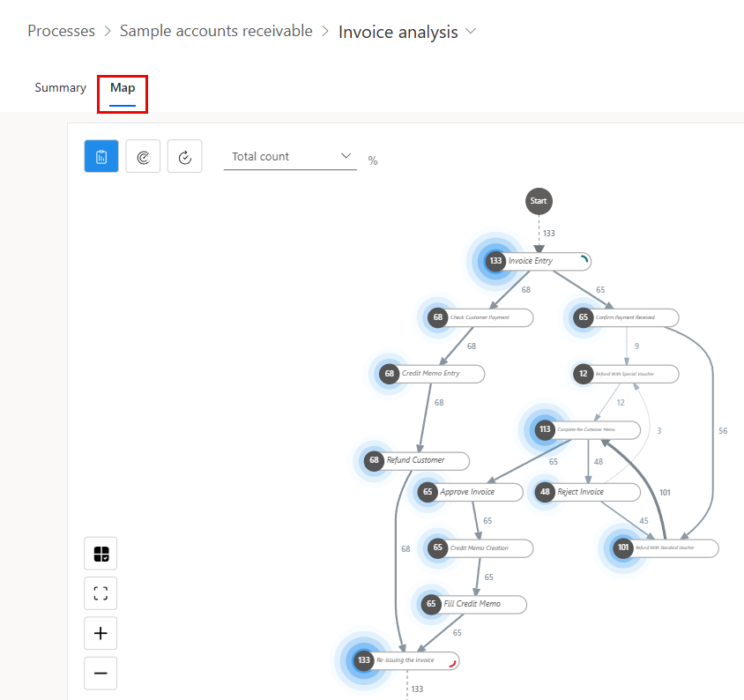Screen dimensions: 744x700
Task: Select the Invoice Entry node
Action: (538, 261)
